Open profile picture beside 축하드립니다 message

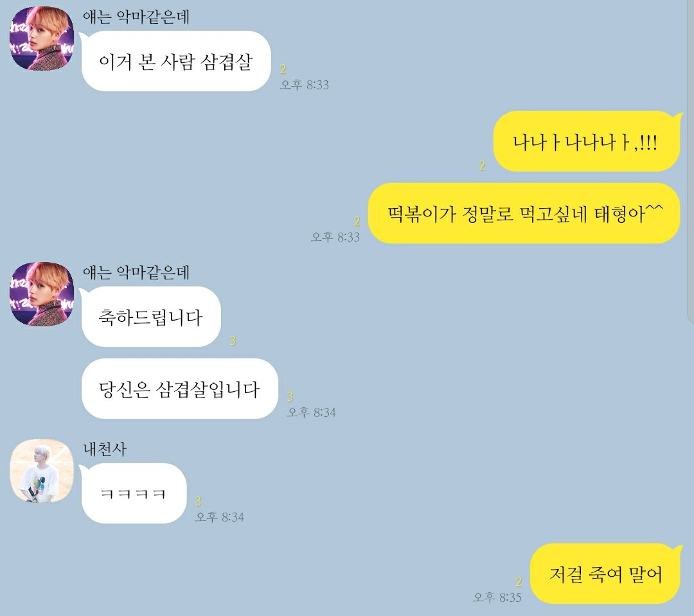(42, 294)
